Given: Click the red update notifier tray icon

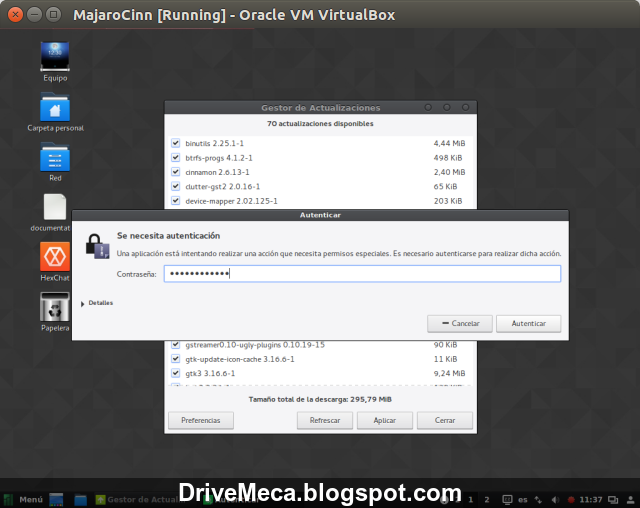Looking at the screenshot, I should [x=571, y=499].
